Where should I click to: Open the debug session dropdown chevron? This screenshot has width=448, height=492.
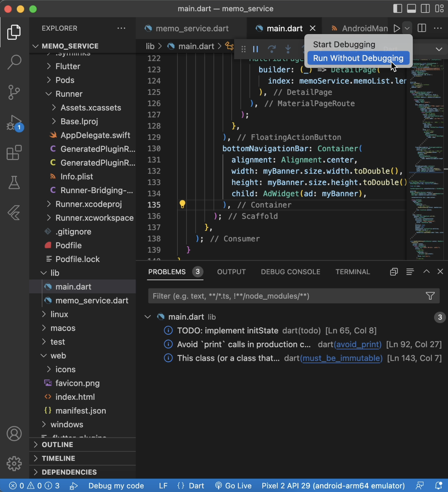(x=439, y=49)
